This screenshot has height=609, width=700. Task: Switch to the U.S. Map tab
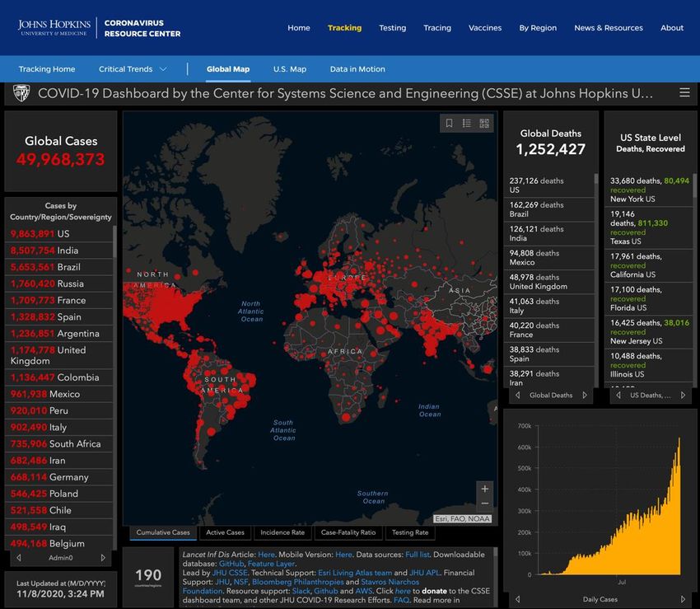(x=290, y=68)
